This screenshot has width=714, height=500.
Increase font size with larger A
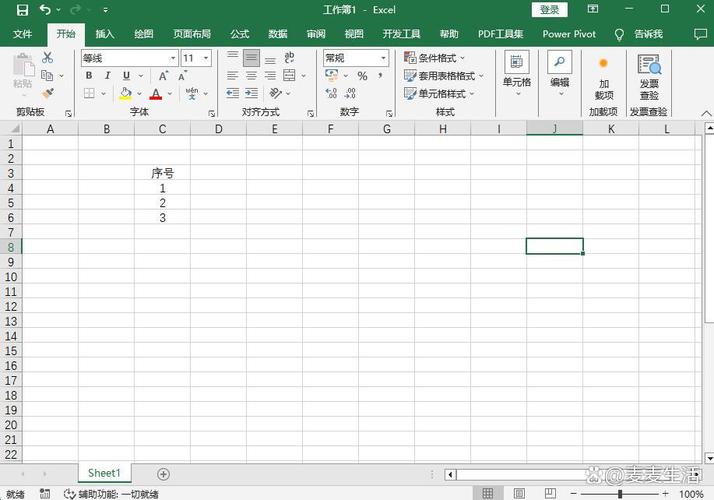pyautogui.click(x=163, y=76)
